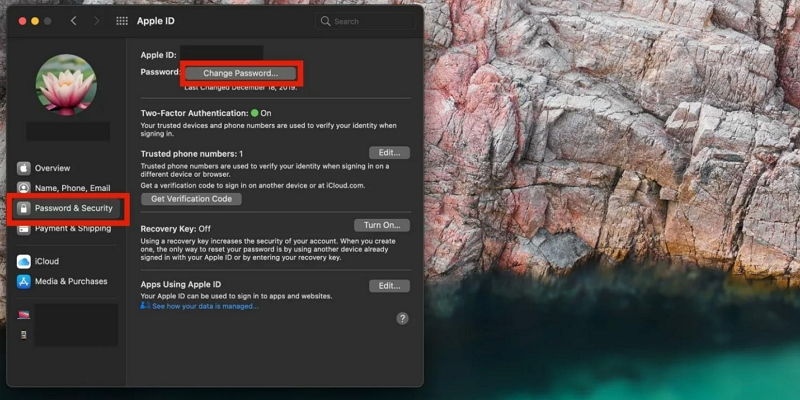Click the Media & Purchases App Store icon
800x400 pixels.
click(23, 281)
